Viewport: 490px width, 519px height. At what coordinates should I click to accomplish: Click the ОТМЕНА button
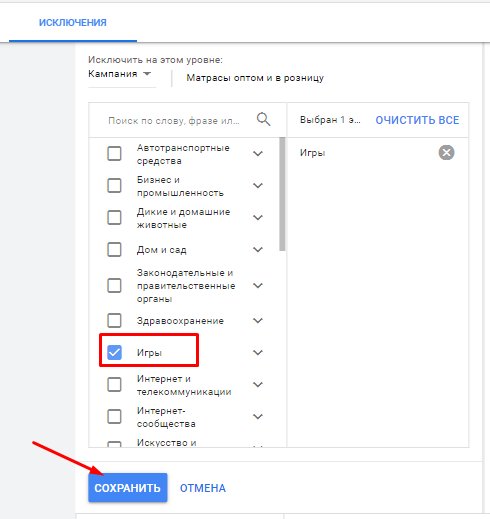(x=203, y=488)
